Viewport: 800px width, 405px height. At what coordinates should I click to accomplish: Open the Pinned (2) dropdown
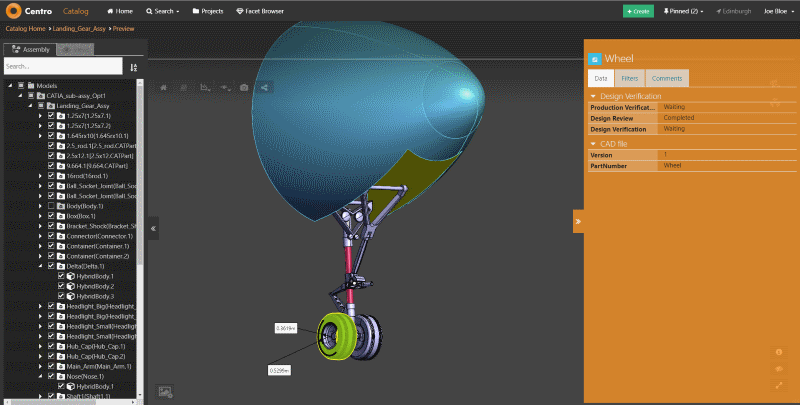point(683,11)
